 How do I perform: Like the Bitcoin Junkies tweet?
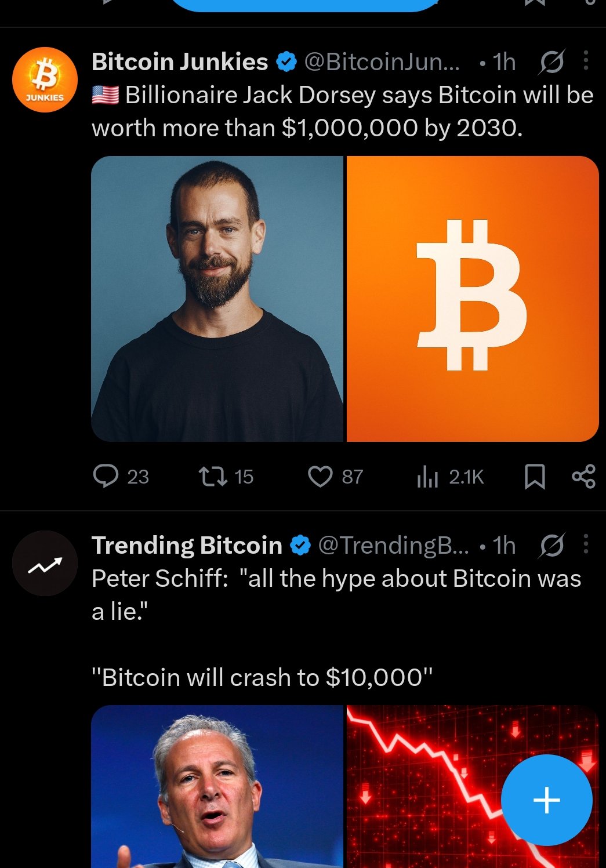pyautogui.click(x=320, y=476)
